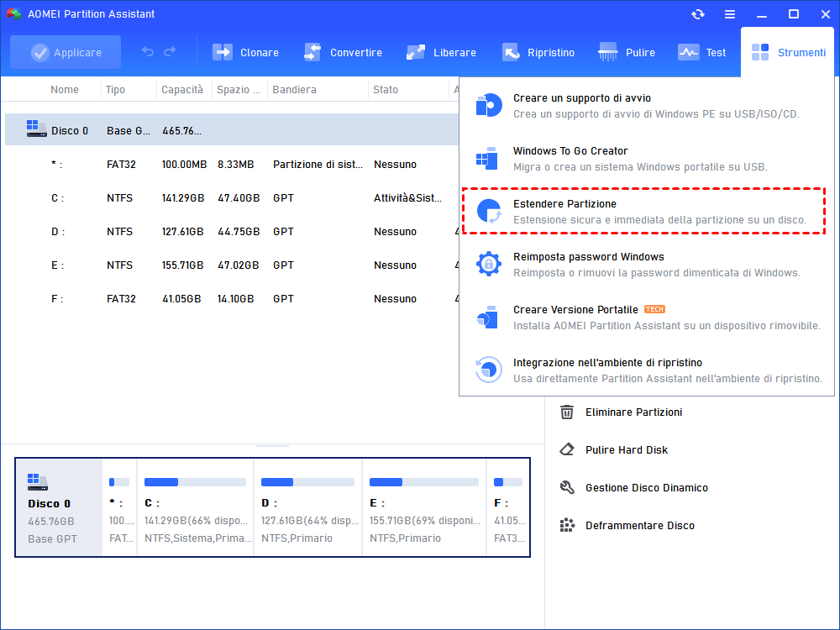Open the hamburger menu in title bar
Viewport: 840px width, 630px height.
pyautogui.click(x=730, y=14)
